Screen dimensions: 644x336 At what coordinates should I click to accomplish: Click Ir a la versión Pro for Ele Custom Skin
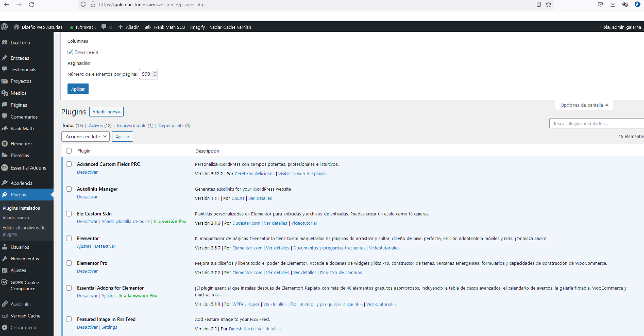[170, 222]
